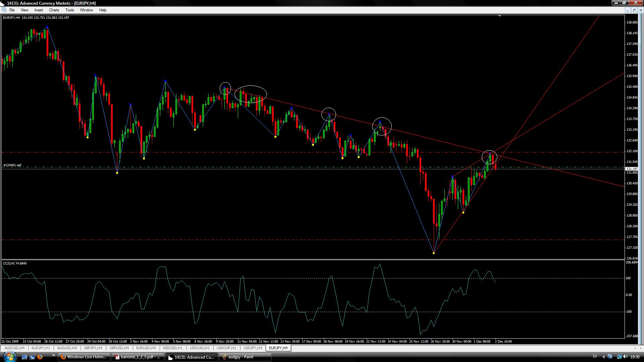This screenshot has width=644, height=362.
Task: Switch to the AUDJPY,H1 chart tab
Action: point(41,348)
